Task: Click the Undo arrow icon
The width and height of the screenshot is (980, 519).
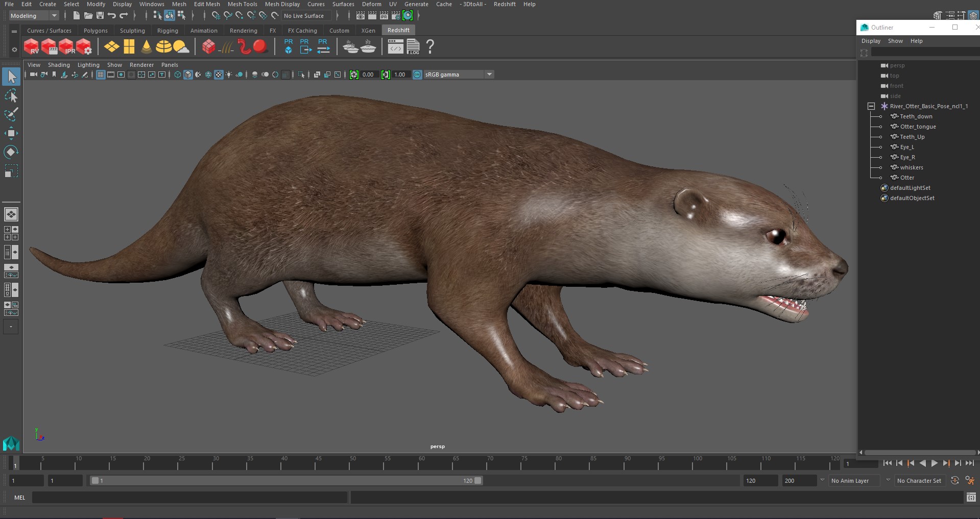Action: (112, 16)
